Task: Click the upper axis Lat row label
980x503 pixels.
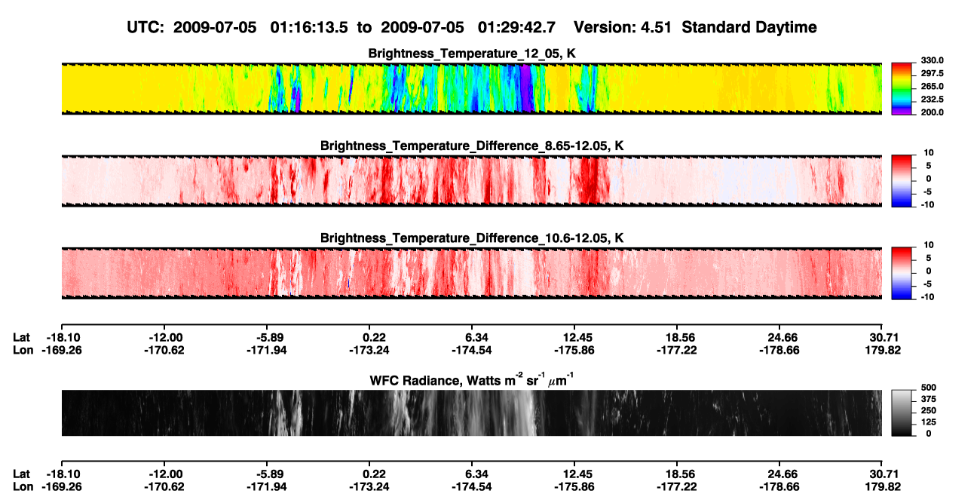Action: click(x=21, y=338)
